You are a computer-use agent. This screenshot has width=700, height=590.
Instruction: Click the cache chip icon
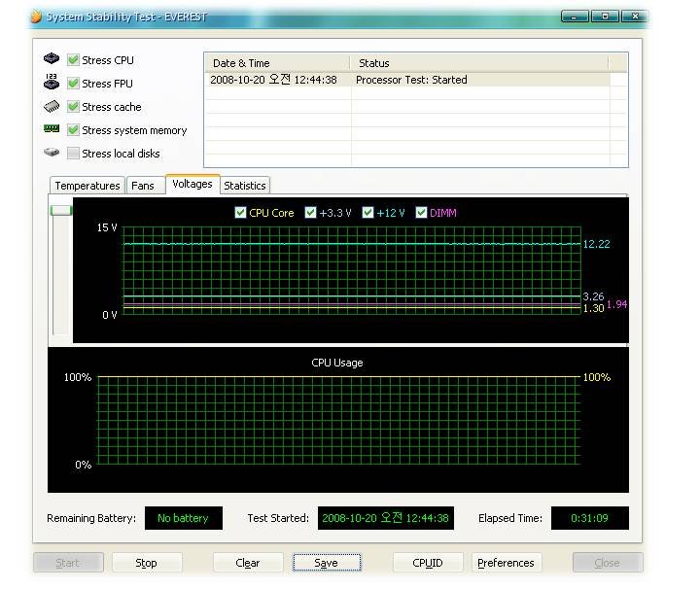coord(52,106)
